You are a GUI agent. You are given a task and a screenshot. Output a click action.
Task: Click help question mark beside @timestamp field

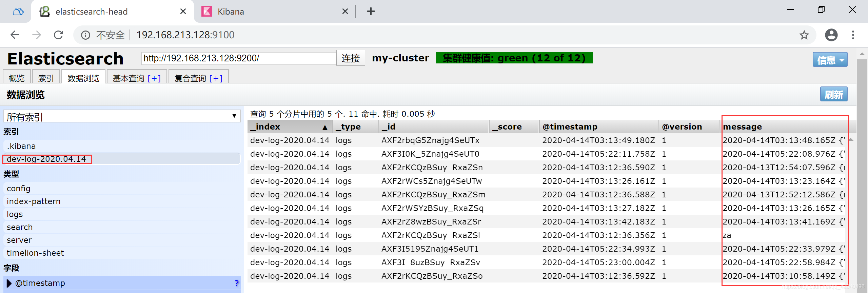236,283
